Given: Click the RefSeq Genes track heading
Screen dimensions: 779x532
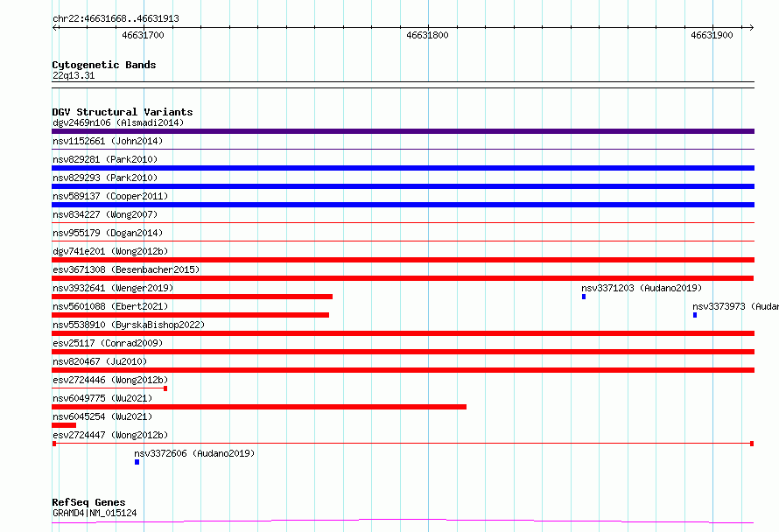Looking at the screenshot, I should pos(88,503).
